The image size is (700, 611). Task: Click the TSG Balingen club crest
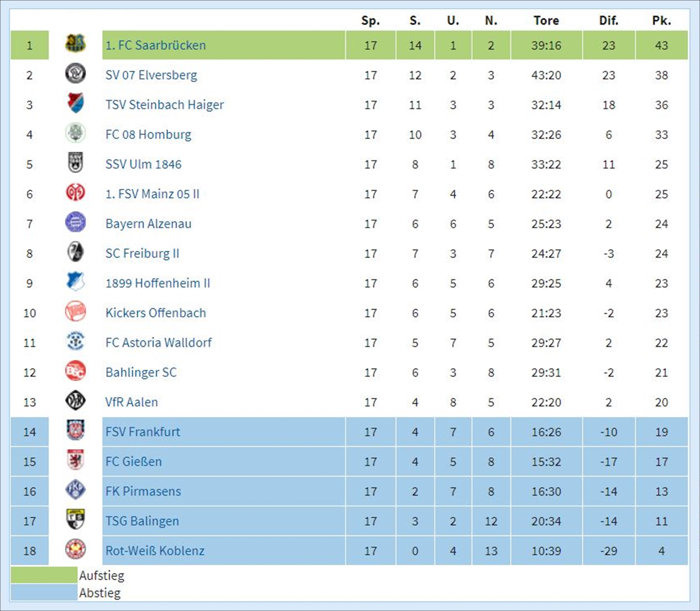pyautogui.click(x=75, y=519)
